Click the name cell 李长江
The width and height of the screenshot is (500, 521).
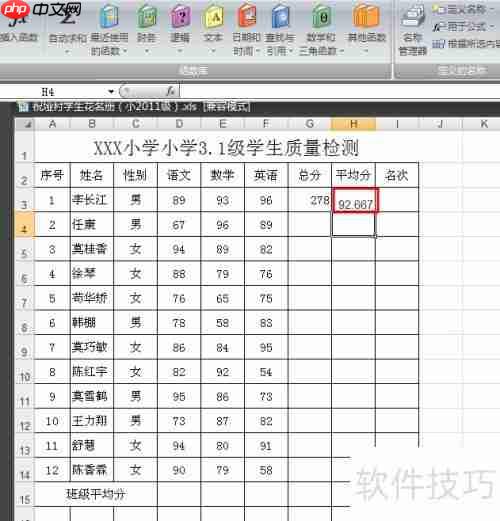(x=92, y=200)
